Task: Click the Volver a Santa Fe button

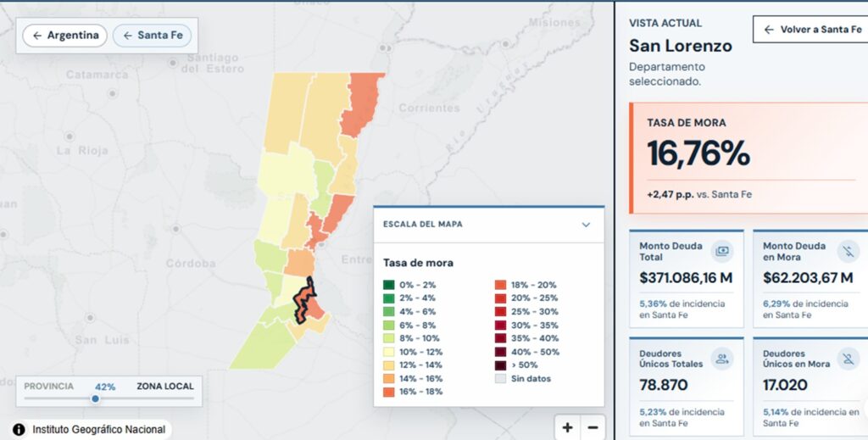Action: [812, 30]
